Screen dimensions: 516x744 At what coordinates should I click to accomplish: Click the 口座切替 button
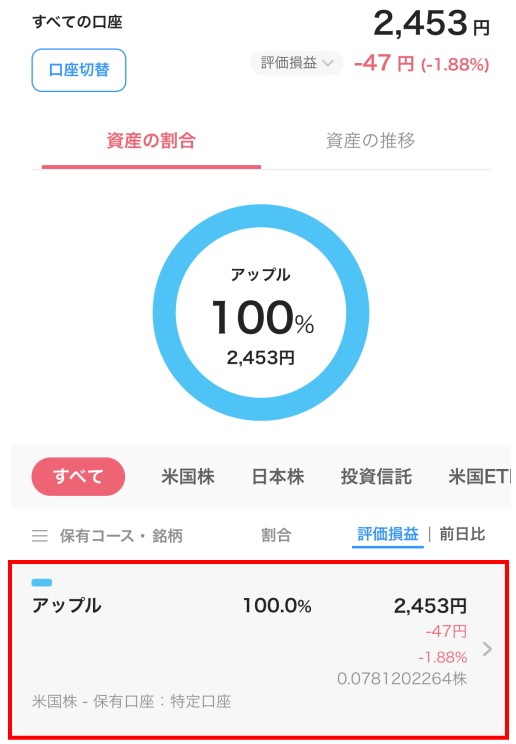79,70
